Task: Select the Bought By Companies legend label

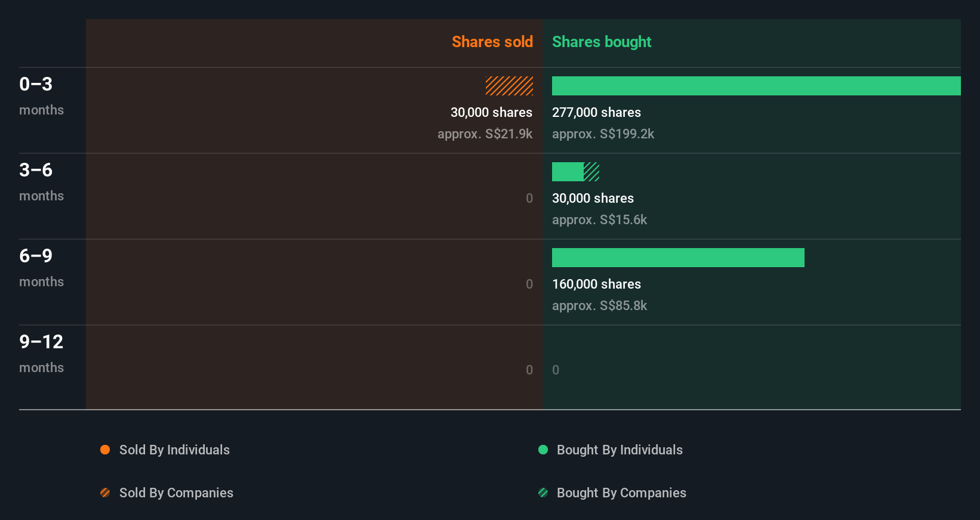Action: coord(621,493)
